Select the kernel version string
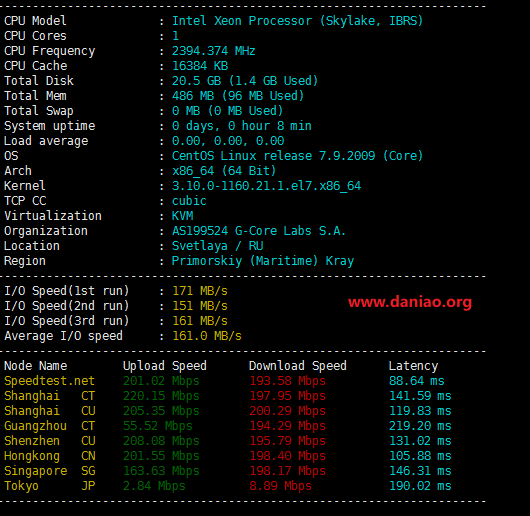530x516 pixels. [266, 186]
